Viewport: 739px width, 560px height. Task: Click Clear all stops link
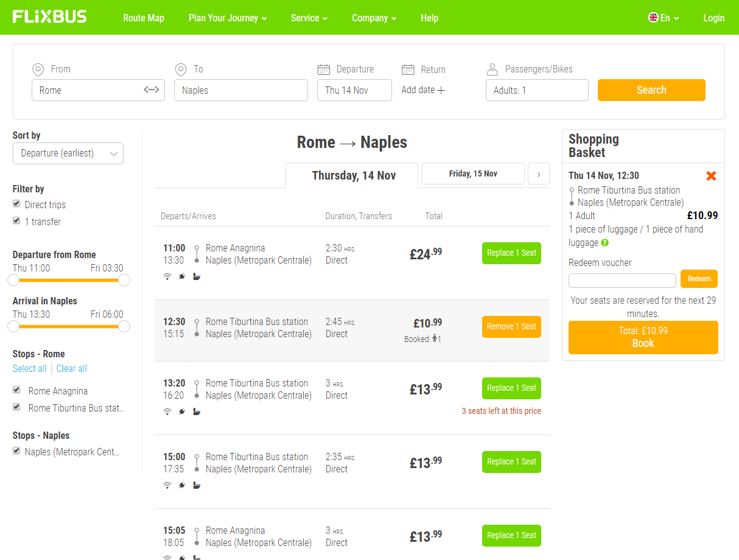click(x=72, y=369)
